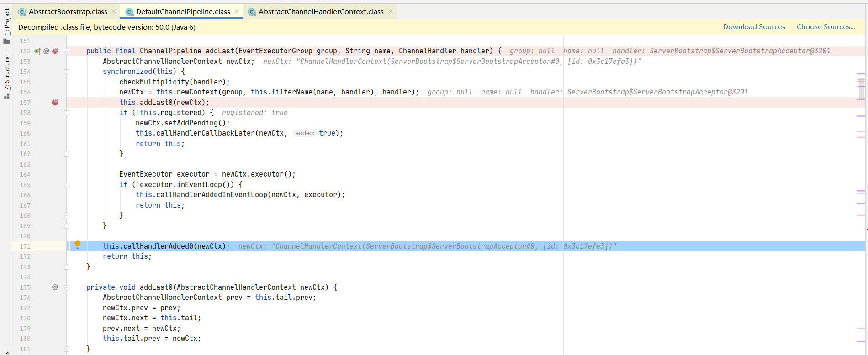Click 'this.callHandlerAdded0(newCtx);' on line 171

(166, 246)
